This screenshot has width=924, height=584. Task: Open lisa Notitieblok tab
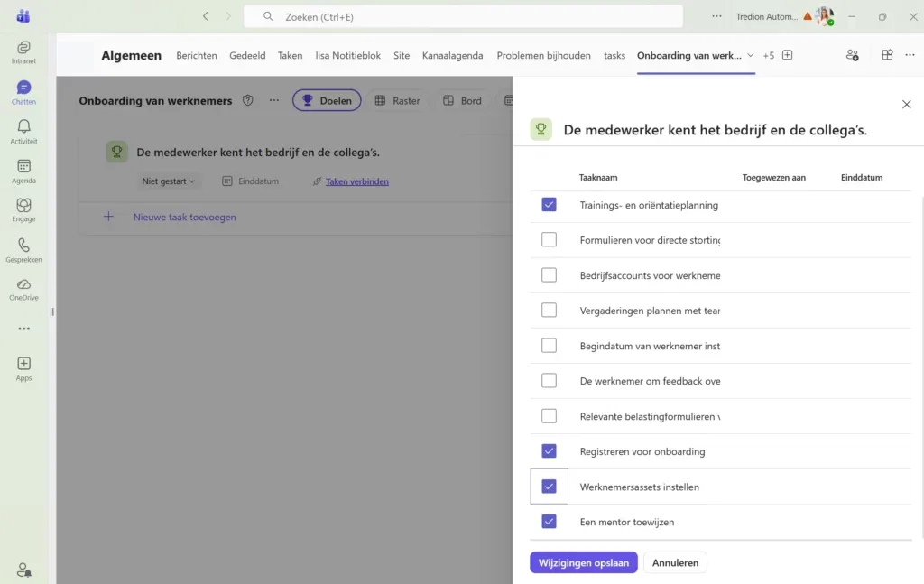point(347,55)
